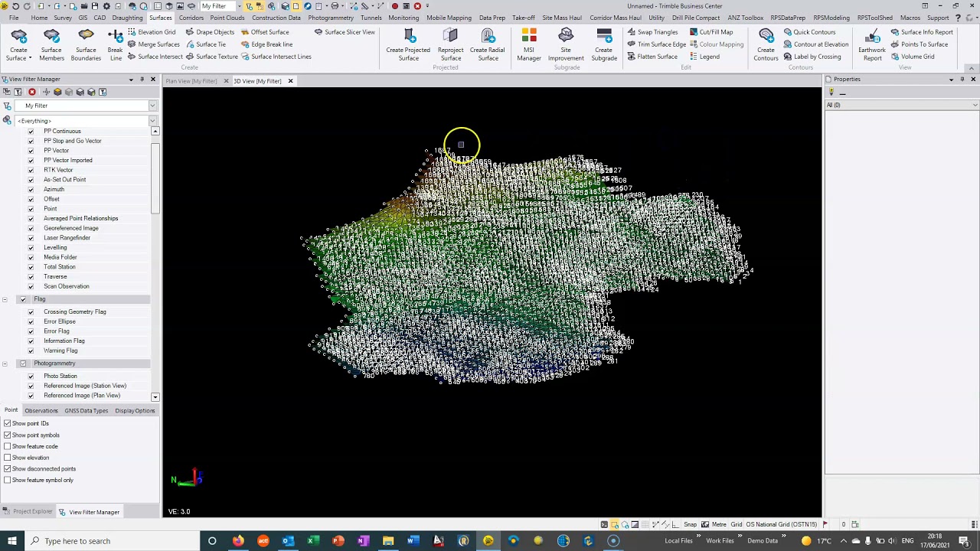This screenshot has height=551, width=980.
Task: Open the Volume Grid tool
Action: click(912, 57)
